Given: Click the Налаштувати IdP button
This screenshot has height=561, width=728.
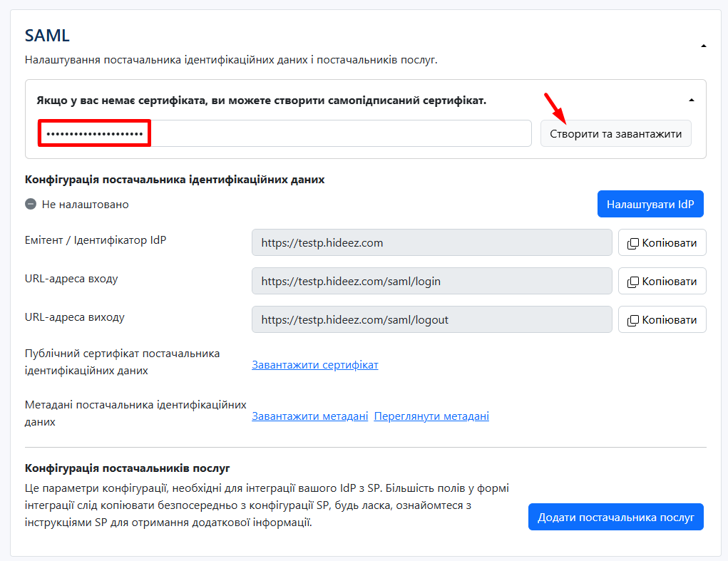Looking at the screenshot, I should pos(650,204).
